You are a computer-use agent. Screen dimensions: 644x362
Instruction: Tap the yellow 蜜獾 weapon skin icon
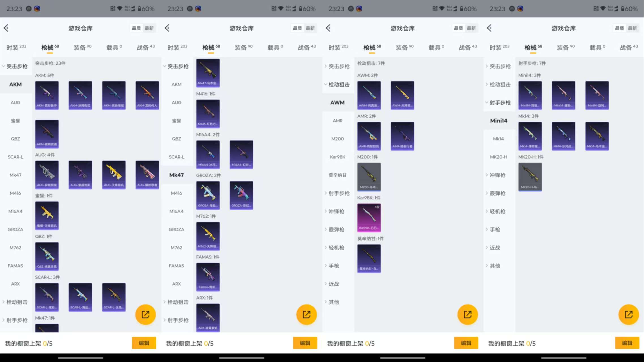tap(47, 215)
